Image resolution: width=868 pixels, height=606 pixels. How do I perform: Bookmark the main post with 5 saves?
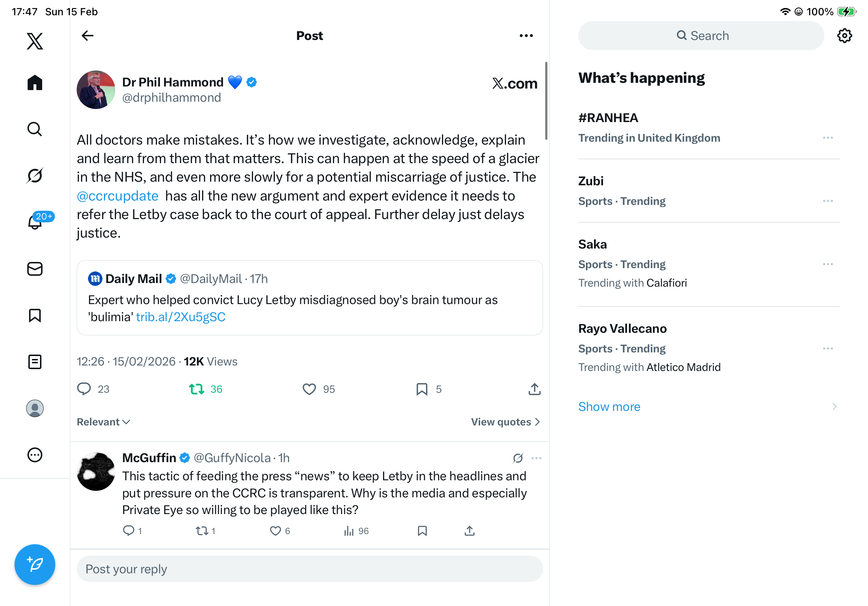422,389
